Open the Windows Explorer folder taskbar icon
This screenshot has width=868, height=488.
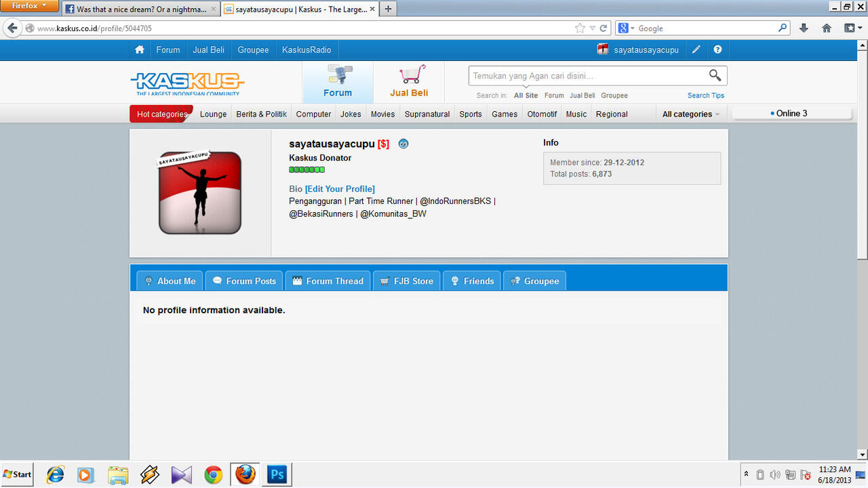point(118,474)
